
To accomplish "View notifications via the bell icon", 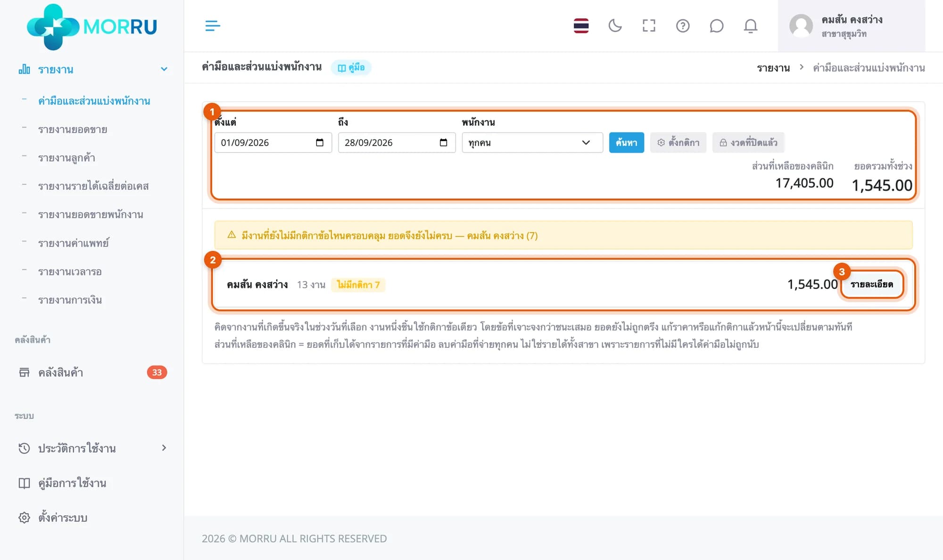I will [x=750, y=25].
